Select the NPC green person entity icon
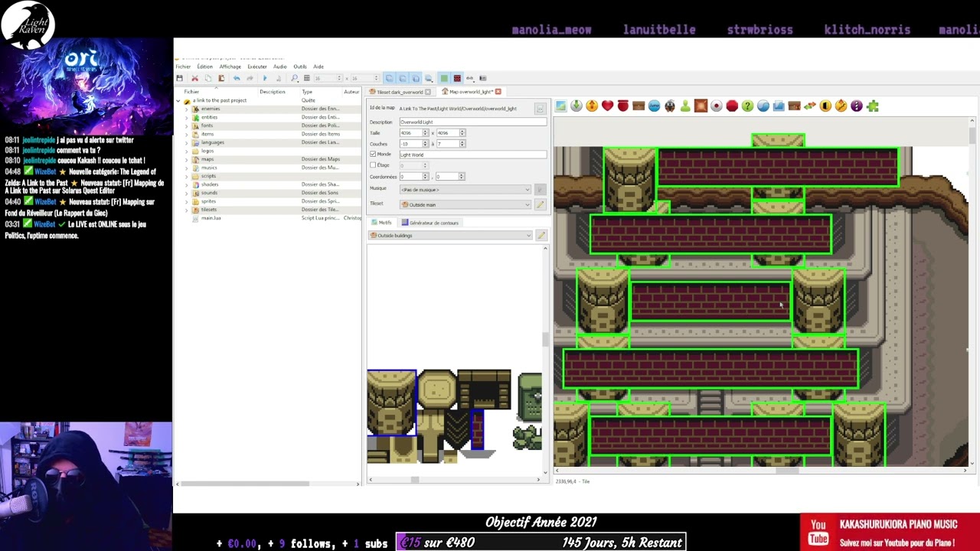This screenshot has width=980, height=551. (685, 106)
